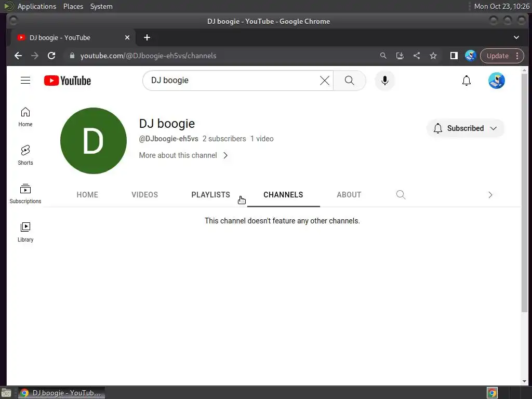Open the Chrome profile avatar

tap(471, 56)
